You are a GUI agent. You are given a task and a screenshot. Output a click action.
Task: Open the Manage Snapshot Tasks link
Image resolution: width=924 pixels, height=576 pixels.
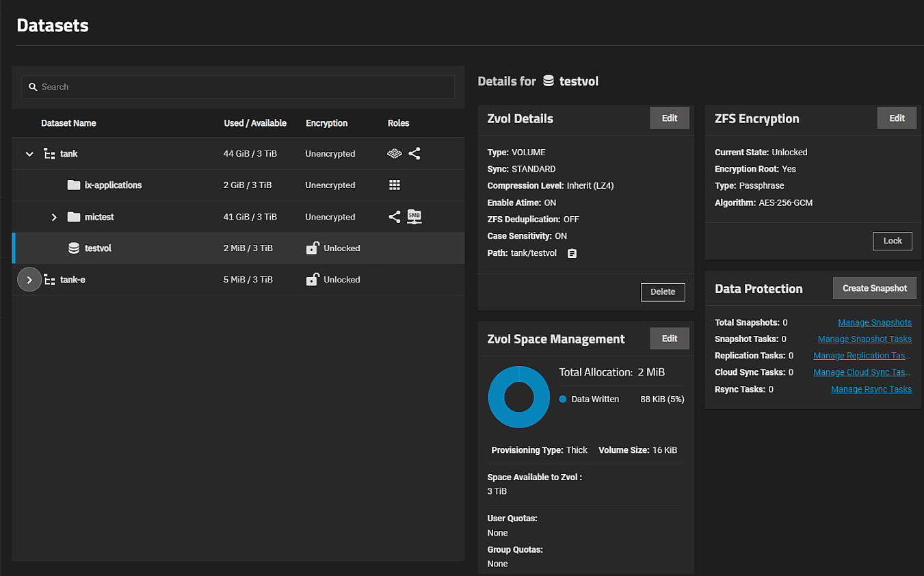pyautogui.click(x=864, y=339)
